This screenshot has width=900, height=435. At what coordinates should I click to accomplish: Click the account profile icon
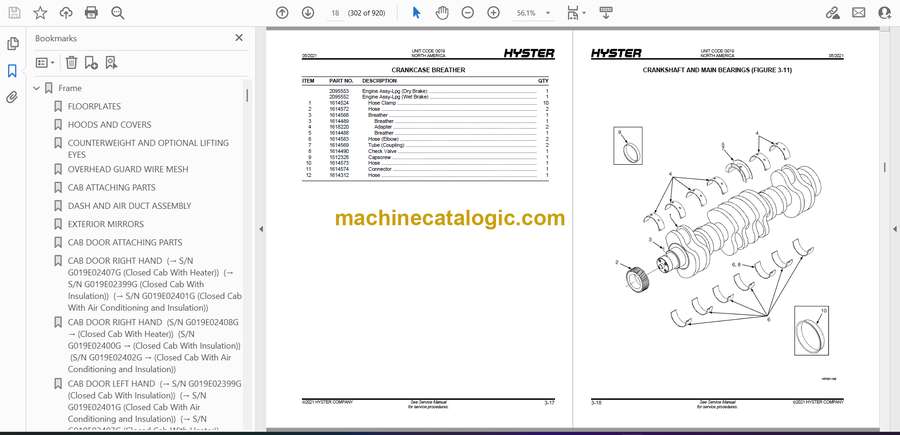coord(885,13)
